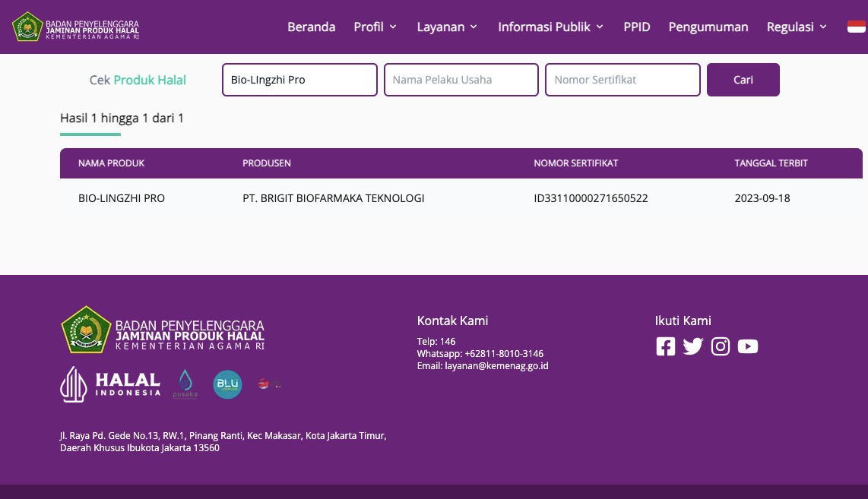The image size is (868, 499).
Task: Click the Ikuti Kami heading
Action: tap(683, 321)
